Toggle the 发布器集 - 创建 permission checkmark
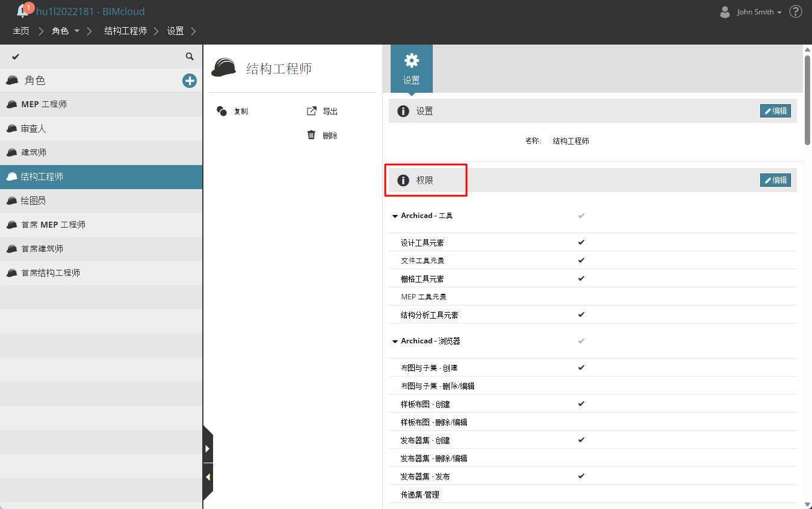The width and height of the screenshot is (812, 509). [581, 440]
